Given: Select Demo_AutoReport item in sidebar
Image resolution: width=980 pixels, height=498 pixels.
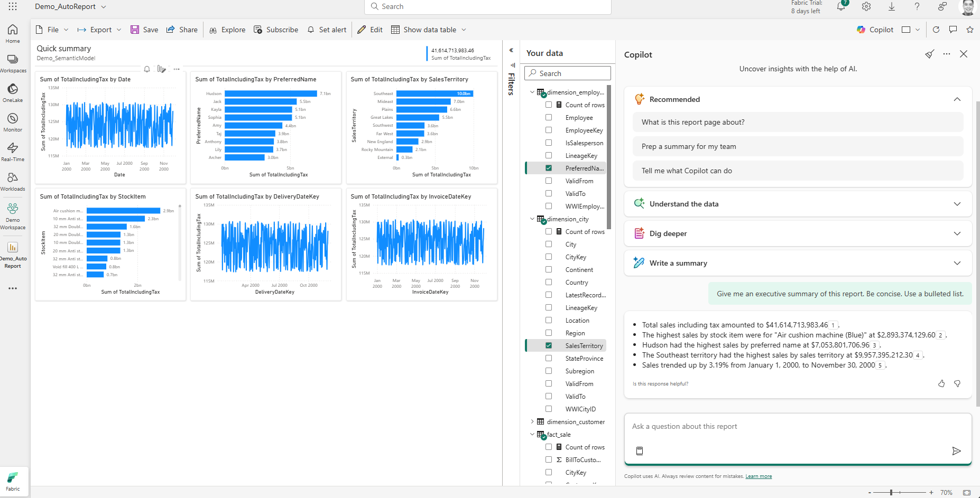Looking at the screenshot, I should 13,256.
